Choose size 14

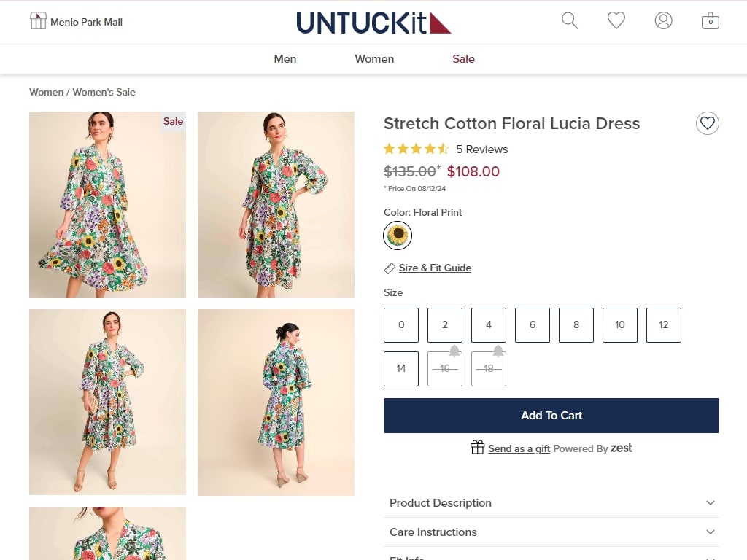click(401, 368)
